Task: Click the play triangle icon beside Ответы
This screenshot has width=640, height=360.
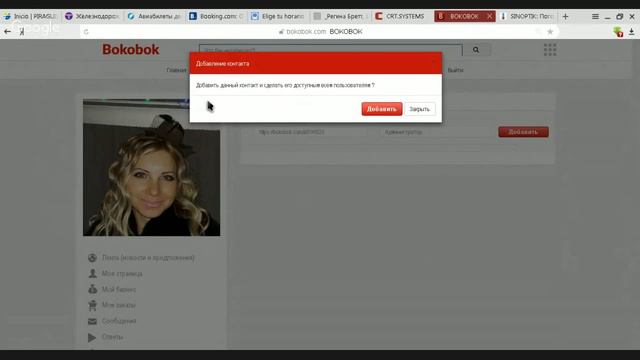Action: 92,337
